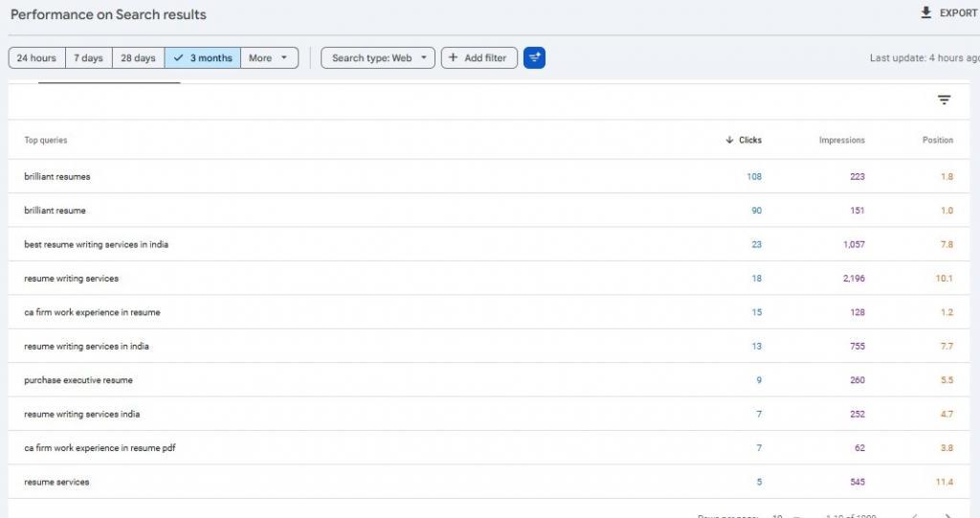The height and width of the screenshot is (518, 980).
Task: Open the Search type: Web dropdown
Action: (378, 57)
